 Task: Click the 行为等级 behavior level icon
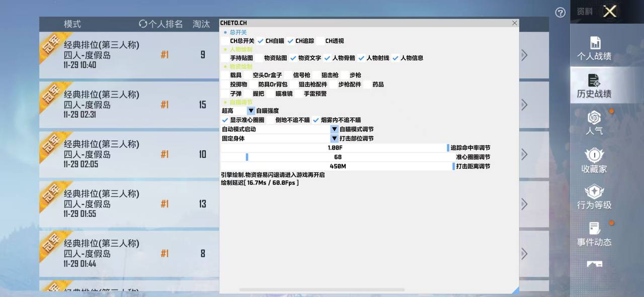[594, 197]
